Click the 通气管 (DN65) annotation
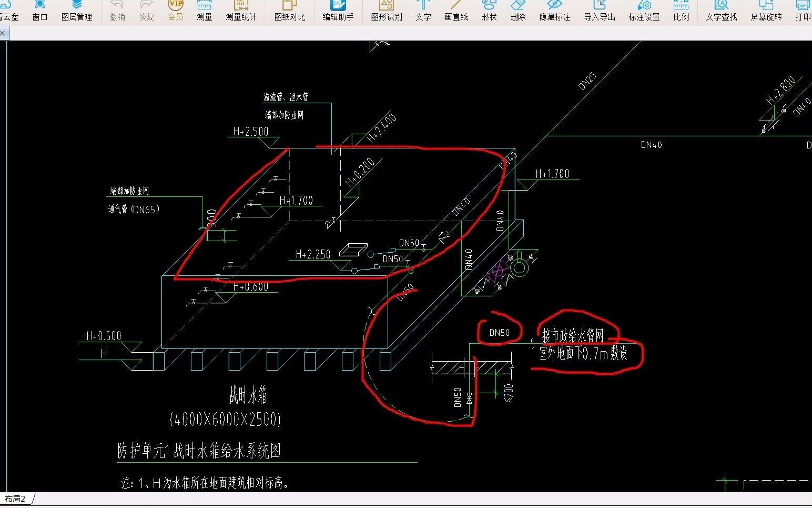The width and height of the screenshot is (812, 508). [x=134, y=209]
